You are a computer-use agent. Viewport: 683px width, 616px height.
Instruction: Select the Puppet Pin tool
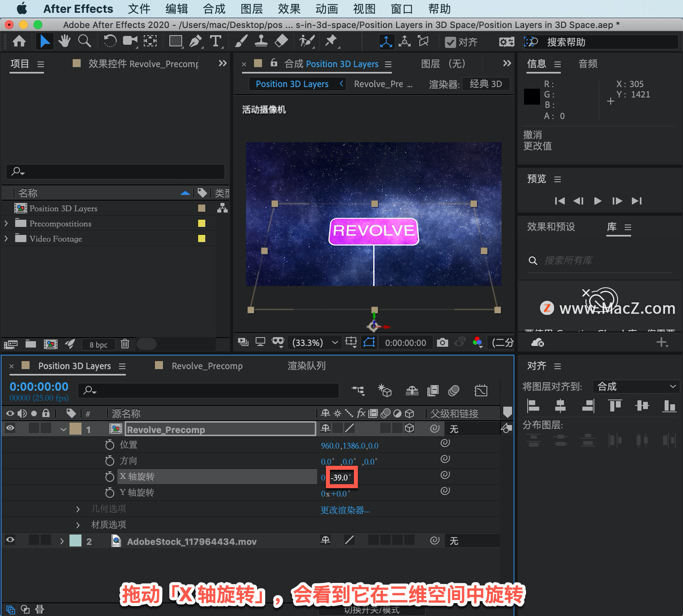[331, 41]
